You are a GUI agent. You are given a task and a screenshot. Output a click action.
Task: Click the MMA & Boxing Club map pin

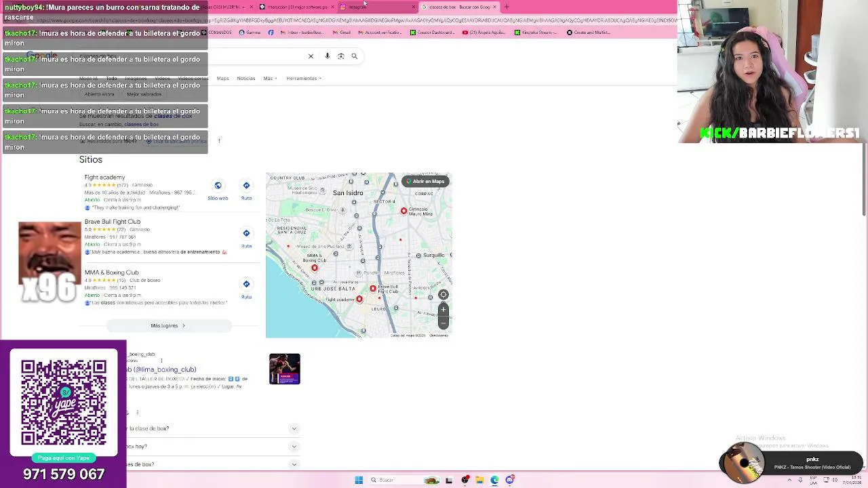pyautogui.click(x=314, y=268)
